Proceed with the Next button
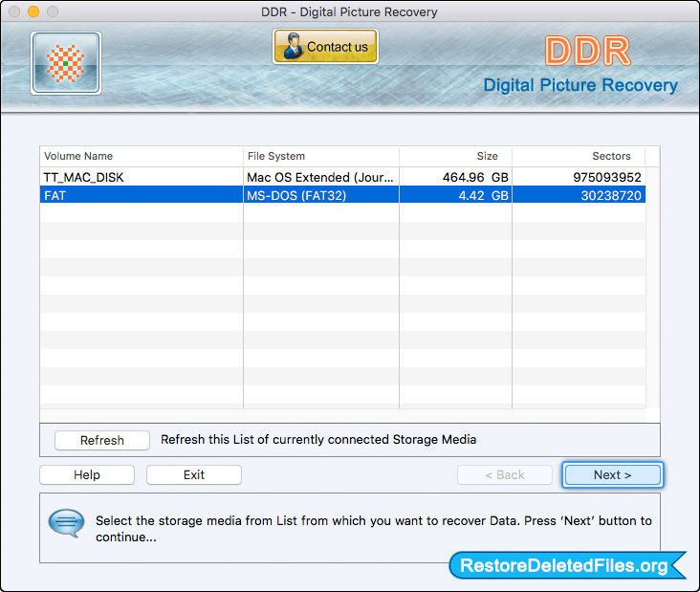This screenshot has width=700, height=592. (612, 474)
